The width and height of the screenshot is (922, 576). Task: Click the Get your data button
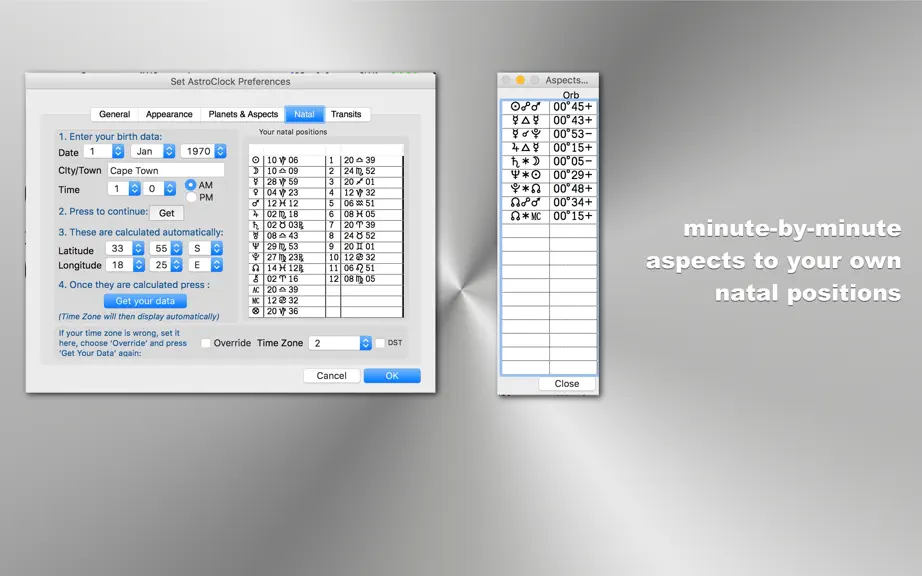tap(145, 301)
